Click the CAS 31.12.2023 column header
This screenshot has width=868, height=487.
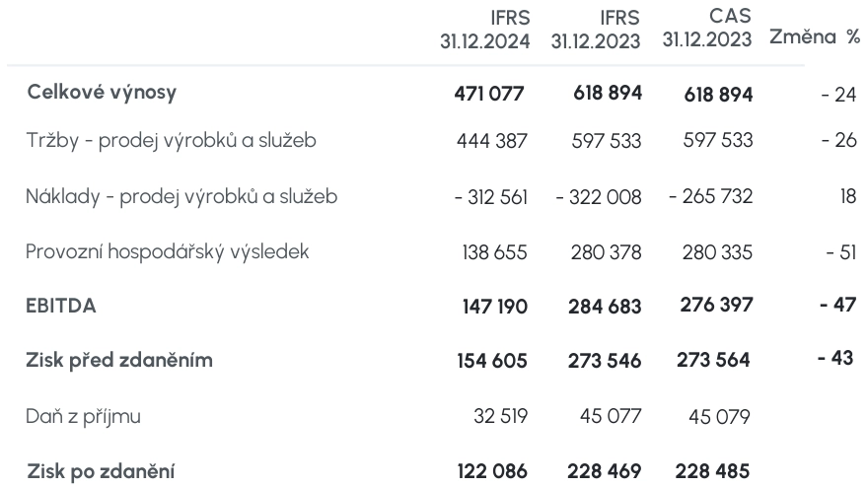pos(707,28)
